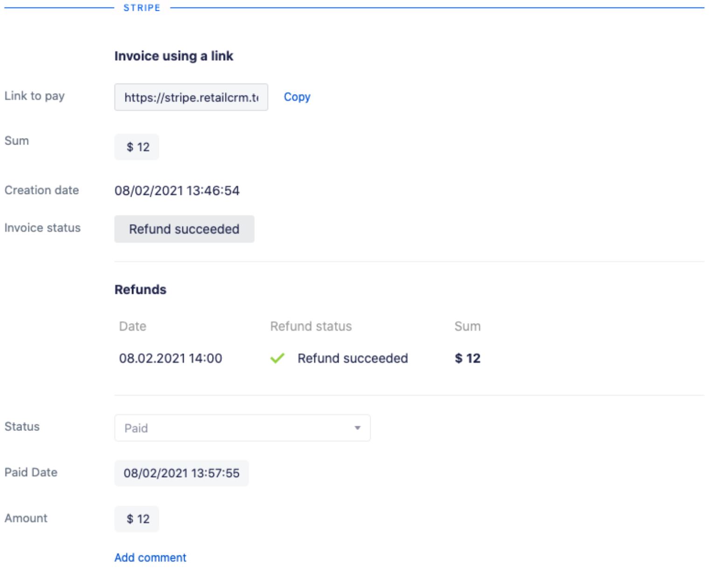Viewport: 712px width, 588px height.
Task: Click the Link to pay label
Action: coord(35,96)
